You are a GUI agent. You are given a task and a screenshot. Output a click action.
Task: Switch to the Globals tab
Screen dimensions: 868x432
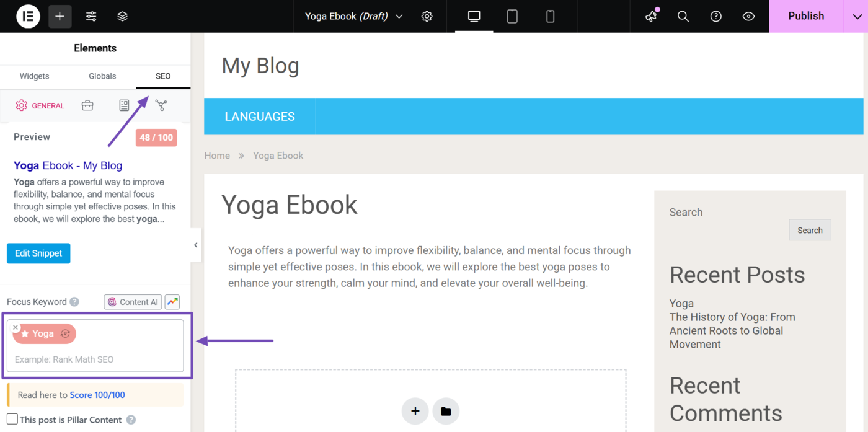pos(102,76)
